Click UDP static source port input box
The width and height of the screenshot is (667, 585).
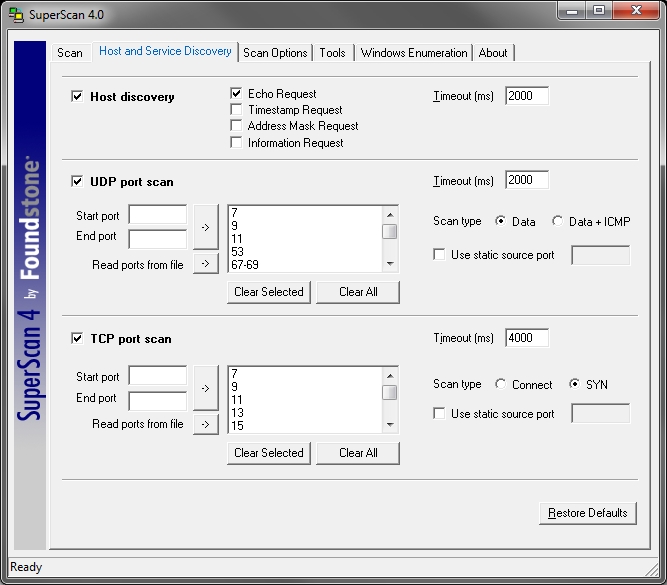(601, 255)
